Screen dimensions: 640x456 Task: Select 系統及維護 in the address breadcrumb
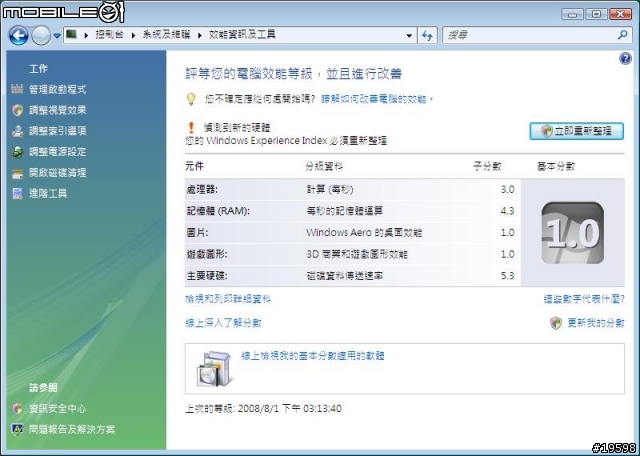pos(166,35)
